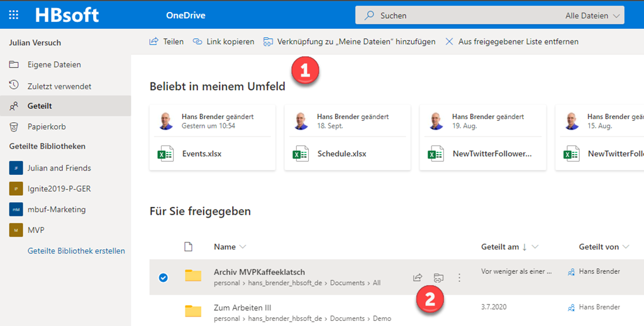644x326 pixels.
Task: Click Aus freigegebener Liste entfernen
Action: click(x=511, y=42)
